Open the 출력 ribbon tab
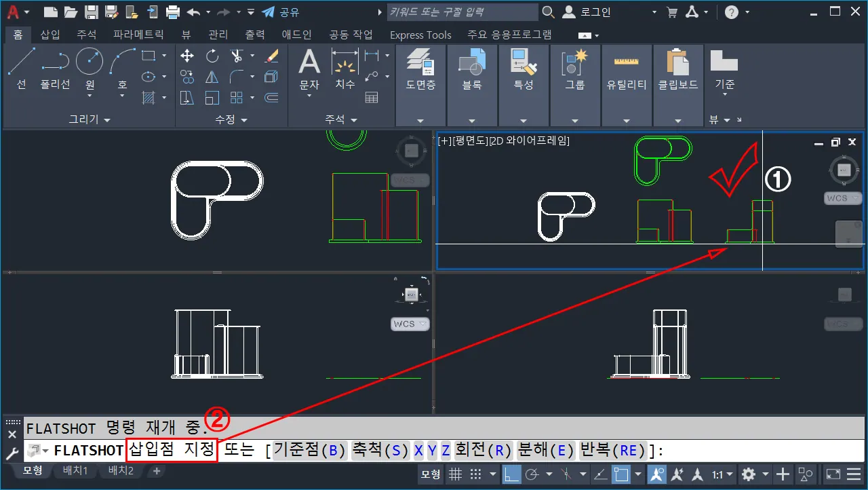This screenshot has width=868, height=490. (255, 35)
